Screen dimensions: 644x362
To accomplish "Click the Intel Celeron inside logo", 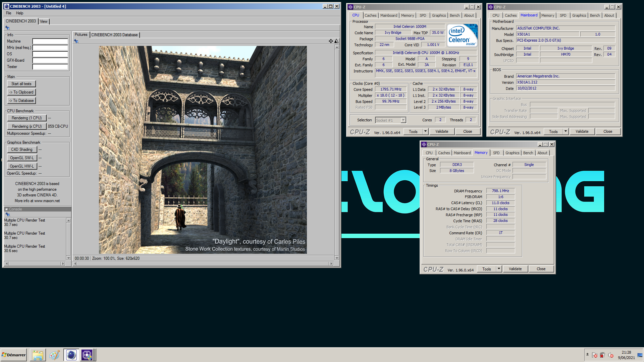I will click(463, 36).
